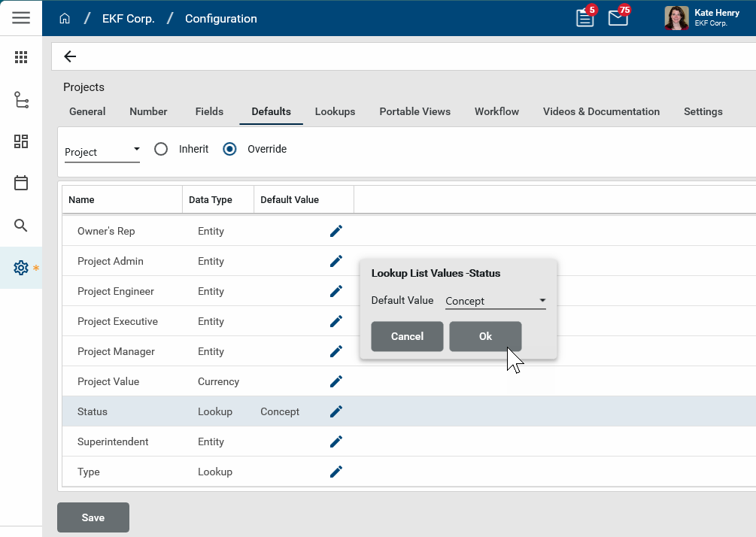Click the Save button

[x=93, y=517]
